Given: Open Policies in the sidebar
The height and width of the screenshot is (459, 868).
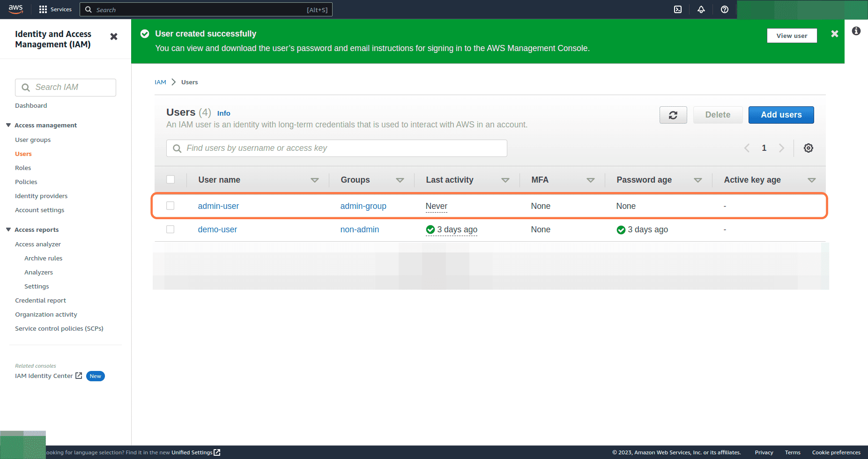Looking at the screenshot, I should point(26,182).
